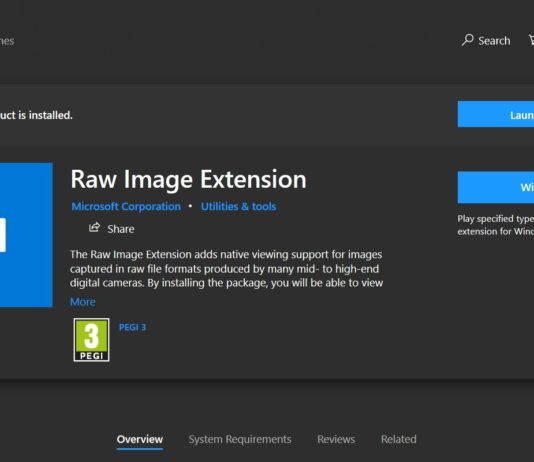Click the Share label text
This screenshot has width=534, height=462.
[121, 229]
